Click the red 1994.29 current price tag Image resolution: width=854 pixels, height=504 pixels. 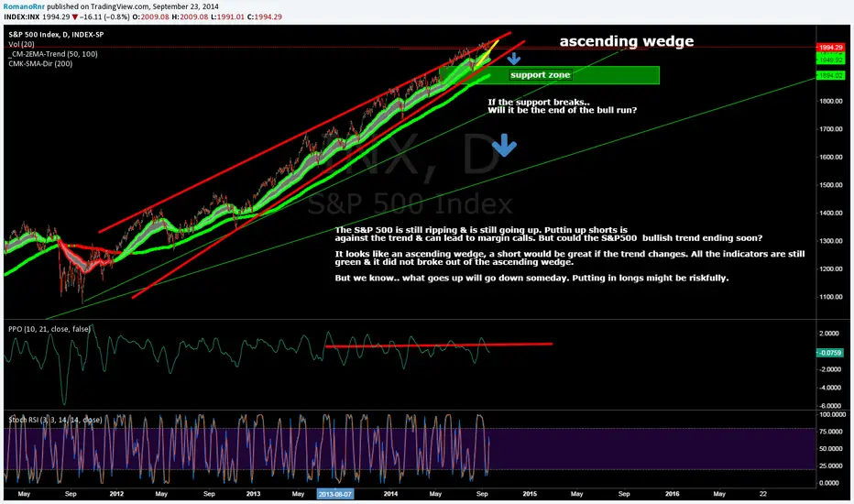click(830, 48)
